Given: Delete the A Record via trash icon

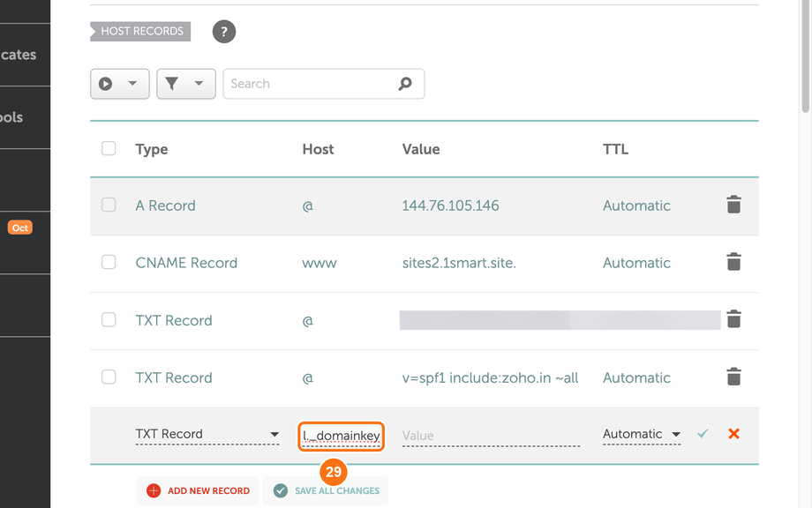Looking at the screenshot, I should [x=733, y=205].
